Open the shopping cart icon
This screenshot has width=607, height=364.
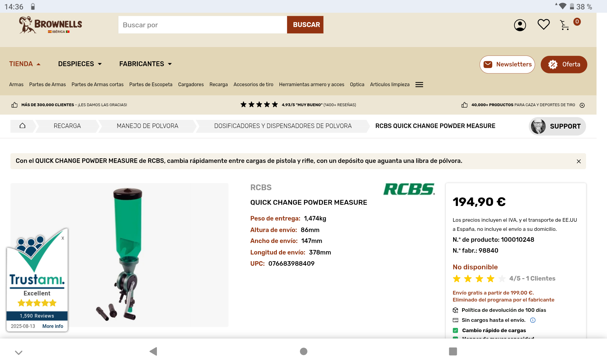(x=565, y=25)
